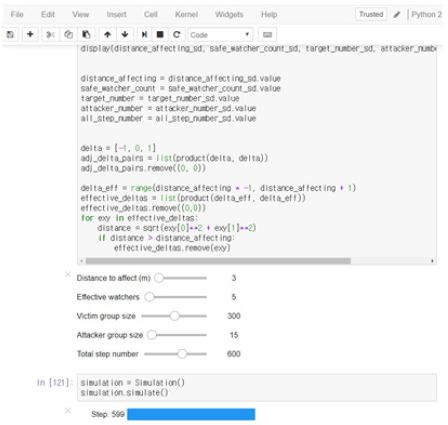The height and width of the screenshot is (425, 448).
Task: Restart the kernel with circular arrow icon
Action: (x=177, y=34)
